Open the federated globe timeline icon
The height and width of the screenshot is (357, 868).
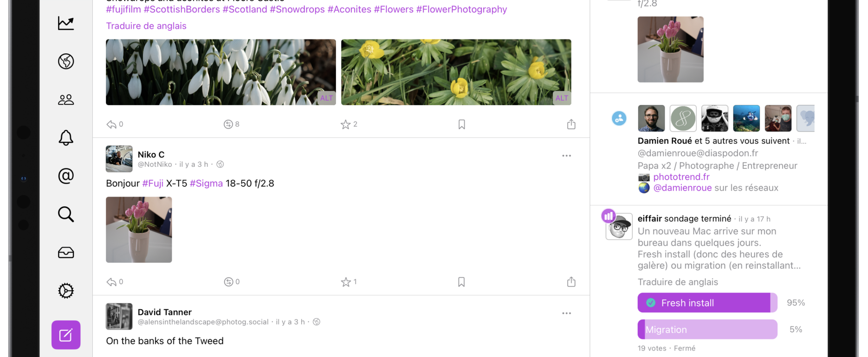66,61
